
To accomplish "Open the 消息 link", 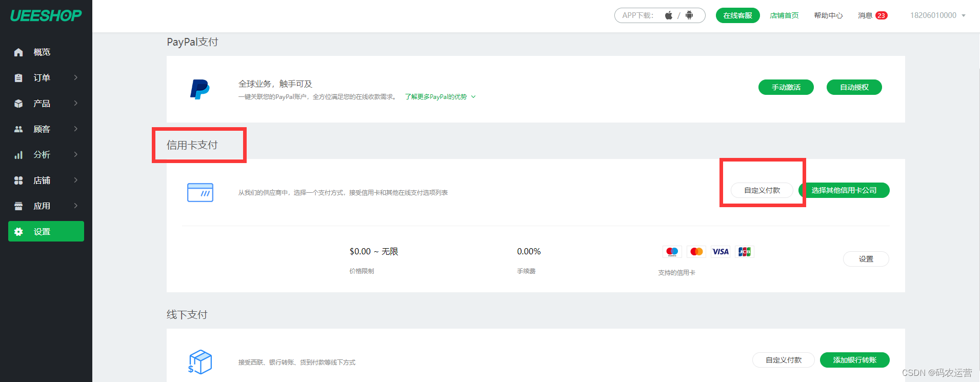I will coord(865,15).
